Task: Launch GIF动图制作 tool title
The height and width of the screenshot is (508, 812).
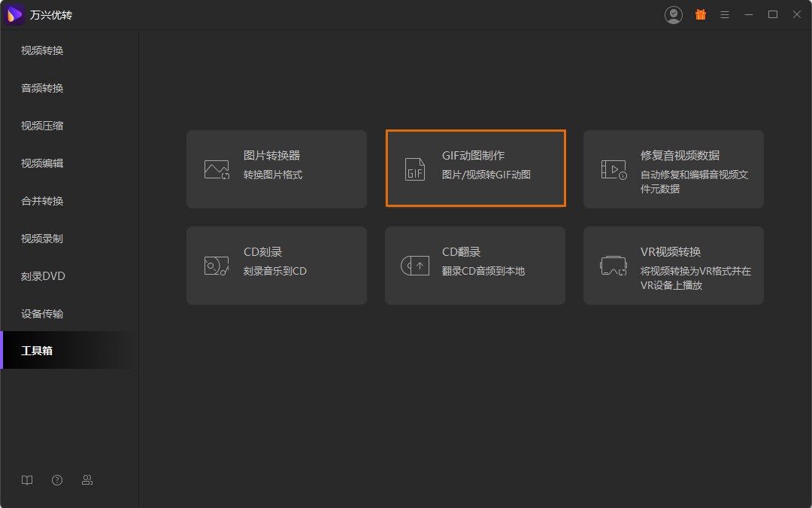Action: click(474, 156)
